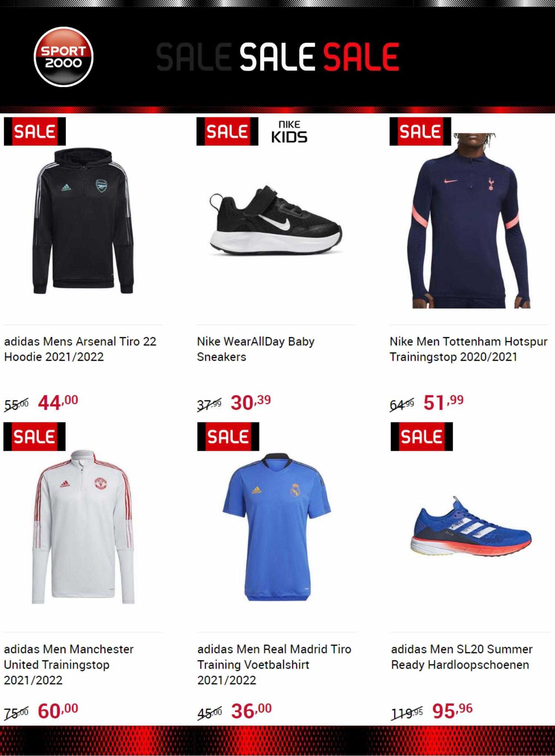Click SALE badge above Tottenham training top
555x756 pixels.
420,132
